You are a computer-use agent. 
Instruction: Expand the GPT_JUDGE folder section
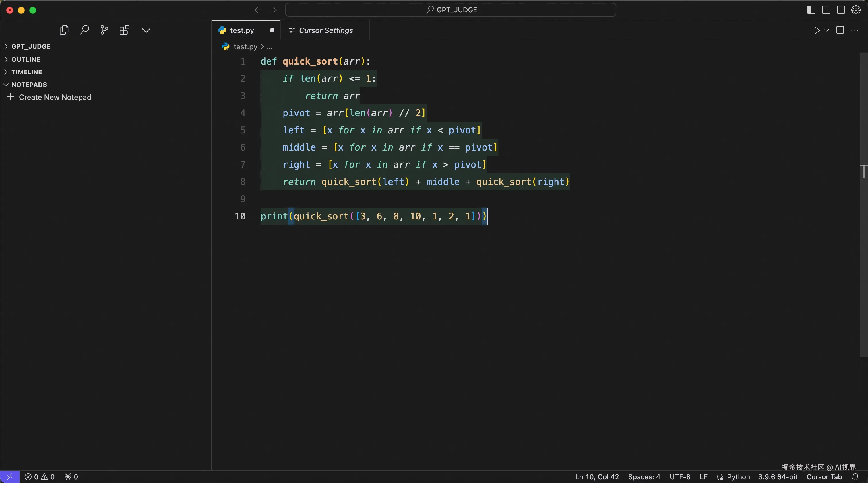tap(31, 46)
